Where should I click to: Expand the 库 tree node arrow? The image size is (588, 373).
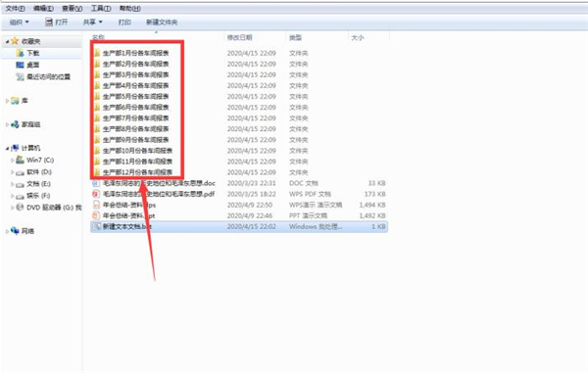tap(7, 101)
